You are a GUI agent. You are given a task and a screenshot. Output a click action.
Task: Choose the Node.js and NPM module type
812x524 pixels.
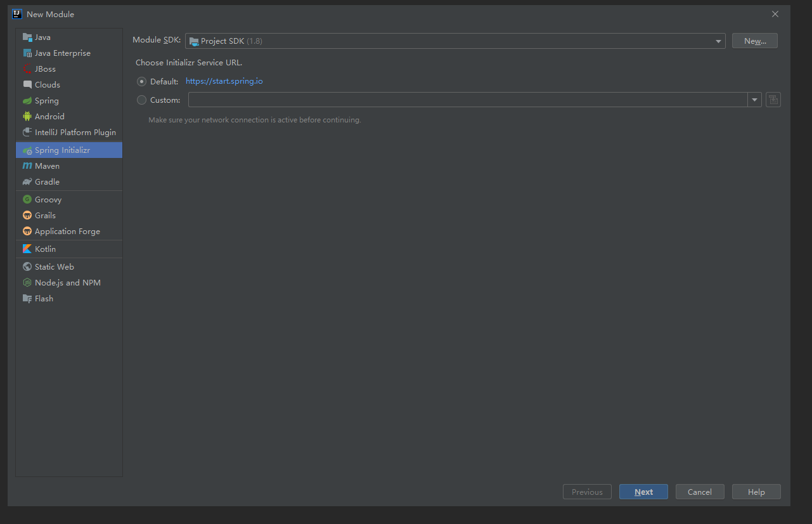click(69, 283)
